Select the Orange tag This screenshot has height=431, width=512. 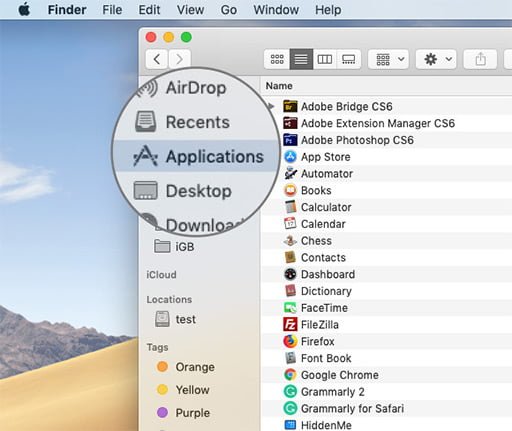tap(186, 367)
